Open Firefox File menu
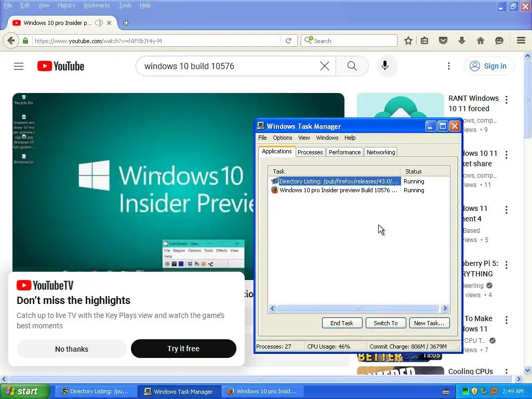Image resolution: width=532 pixels, height=399 pixels. pos(8,5)
